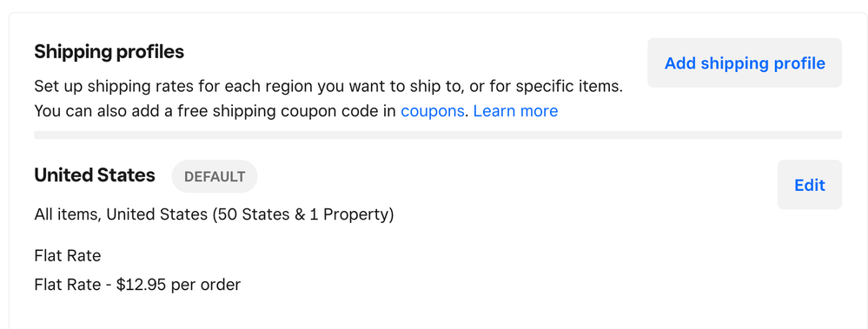Follow the Learn more link
Viewport: 868px width, 329px height.
[x=515, y=111]
